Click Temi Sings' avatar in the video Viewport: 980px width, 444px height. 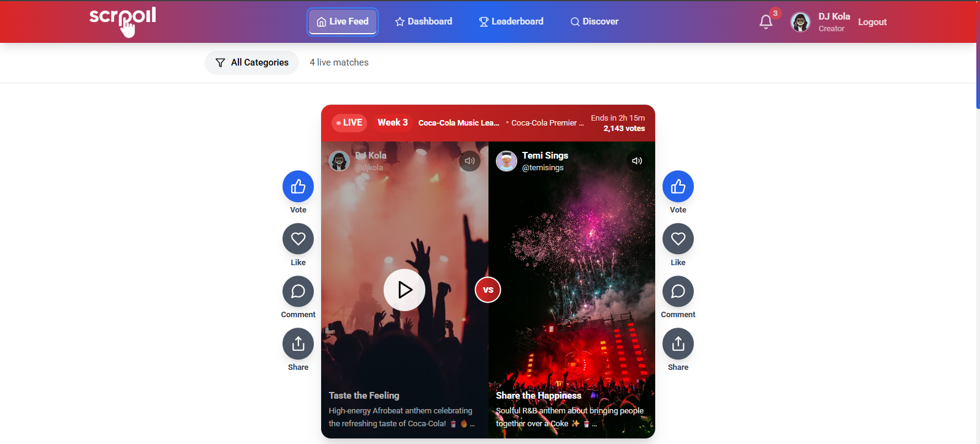(506, 161)
